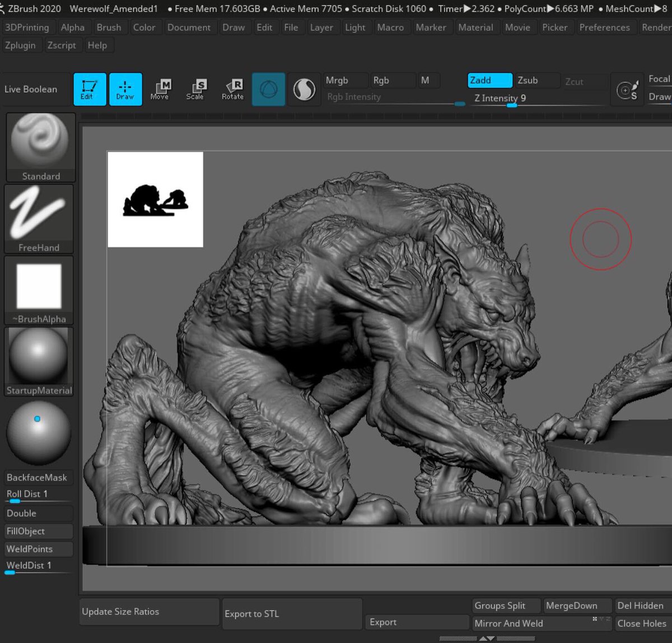Image resolution: width=672 pixels, height=643 pixels.
Task: Click Export to STL button
Action: (292, 614)
